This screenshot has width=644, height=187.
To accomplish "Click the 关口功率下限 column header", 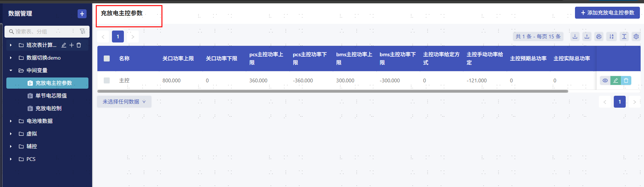I will coord(222,58).
